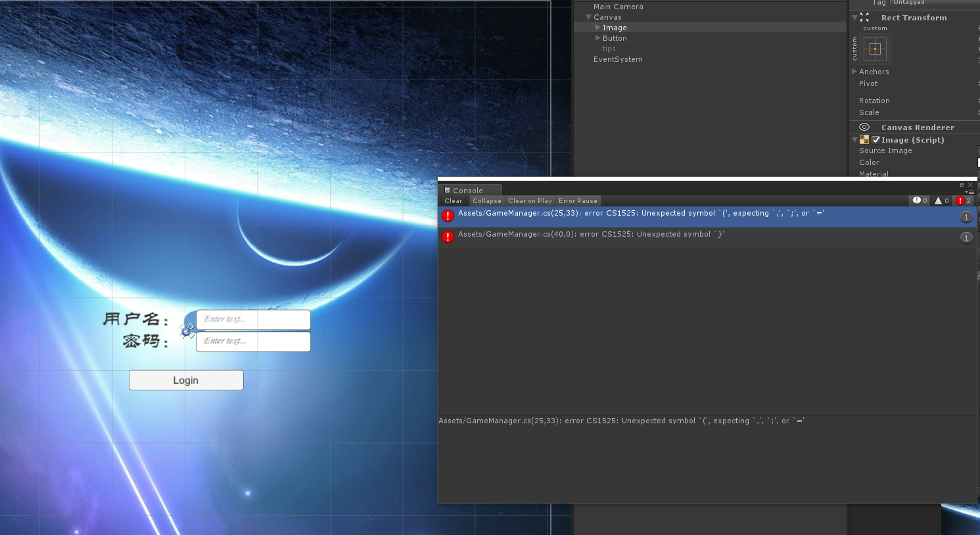Viewport: 980px width, 535px height.
Task: Click the Login button in scene
Action: coord(186,380)
